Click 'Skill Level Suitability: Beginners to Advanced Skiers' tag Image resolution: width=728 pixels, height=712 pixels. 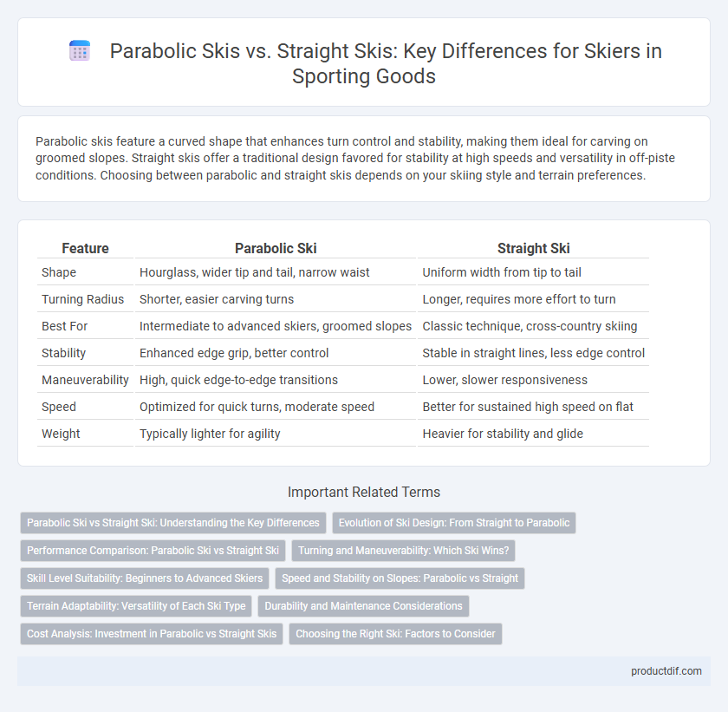pos(145,578)
